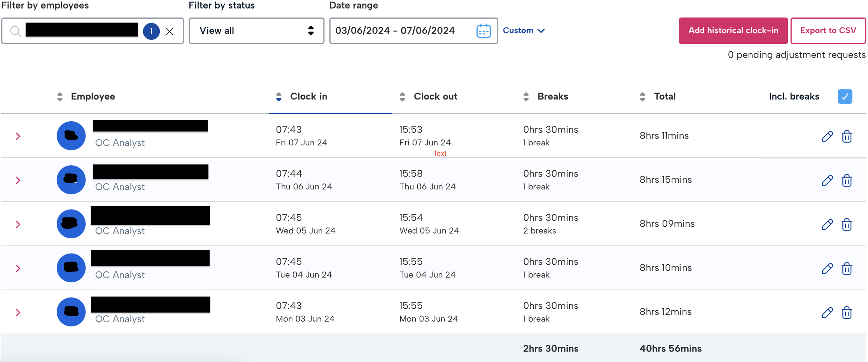Click the Mon 03 Jun employee avatar
The image size is (868, 362).
point(71,312)
